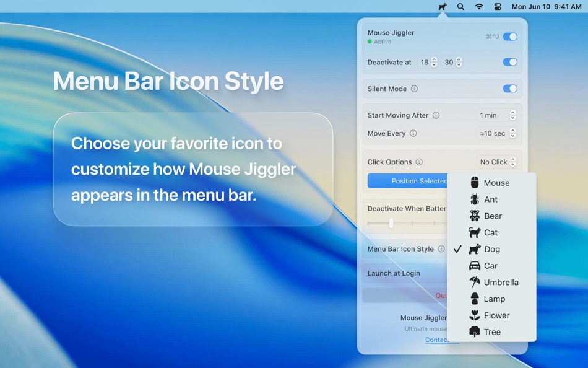Viewport: 588px width, 368px height.
Task: Click the info icon beside Silent Mode
Action: (x=414, y=89)
